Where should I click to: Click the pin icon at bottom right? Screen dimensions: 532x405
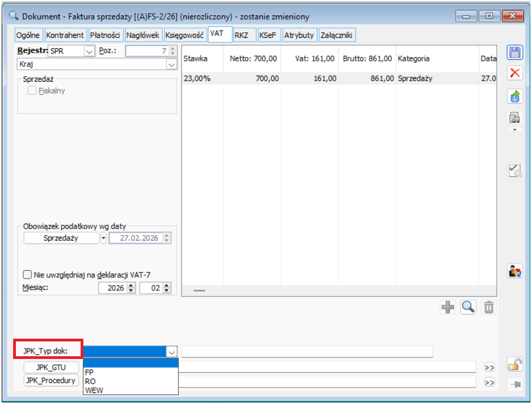(x=514, y=385)
